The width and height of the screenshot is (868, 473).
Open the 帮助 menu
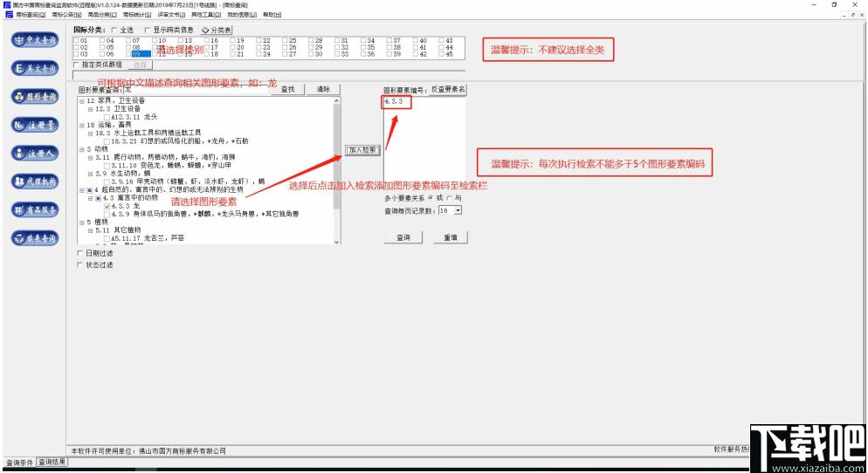[x=272, y=14]
